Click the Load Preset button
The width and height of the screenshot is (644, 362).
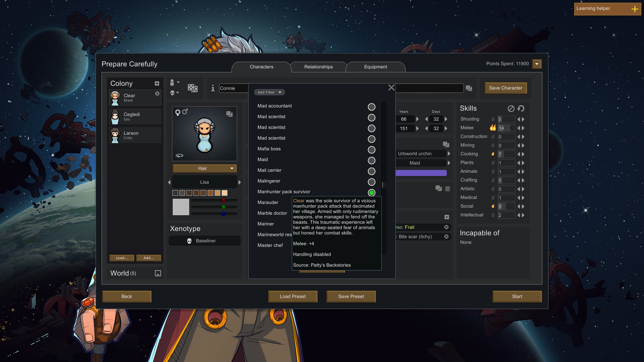(x=293, y=296)
